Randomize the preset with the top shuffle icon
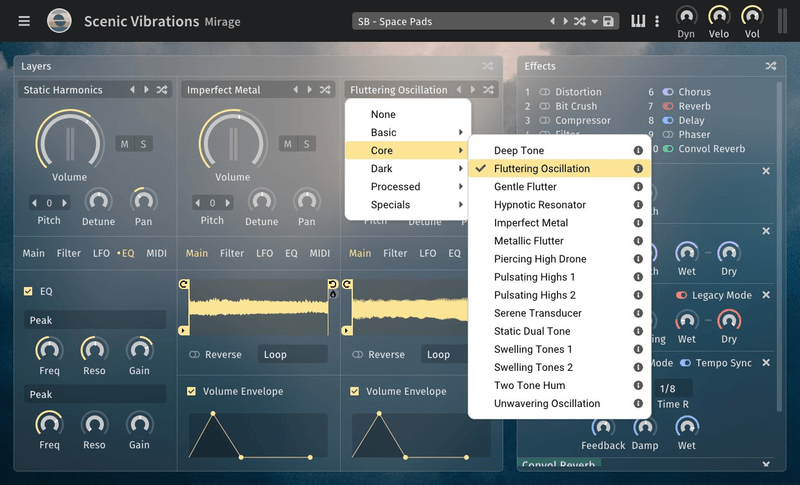This screenshot has width=800, height=485. tap(579, 22)
